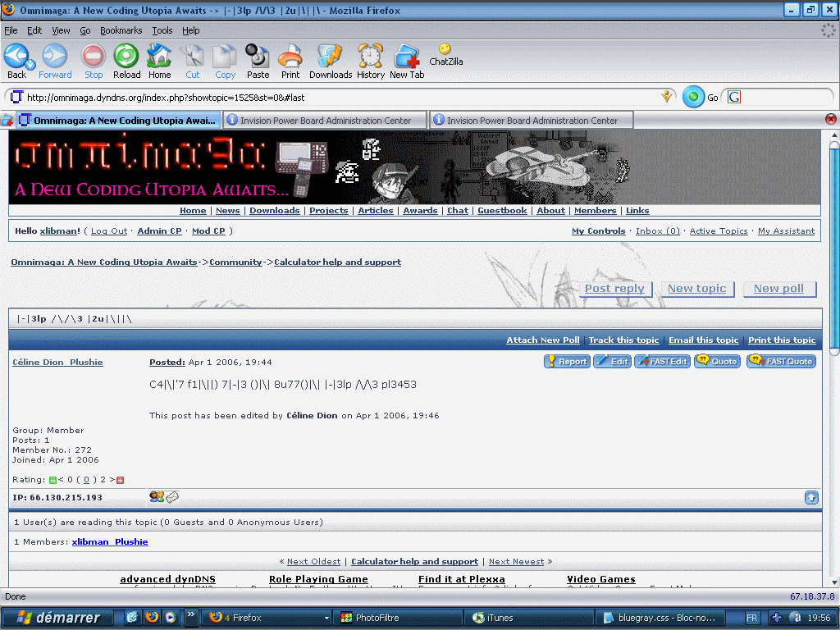The width and height of the screenshot is (840, 630).
Task: Open the Inbox (0) link
Action: 657,231
